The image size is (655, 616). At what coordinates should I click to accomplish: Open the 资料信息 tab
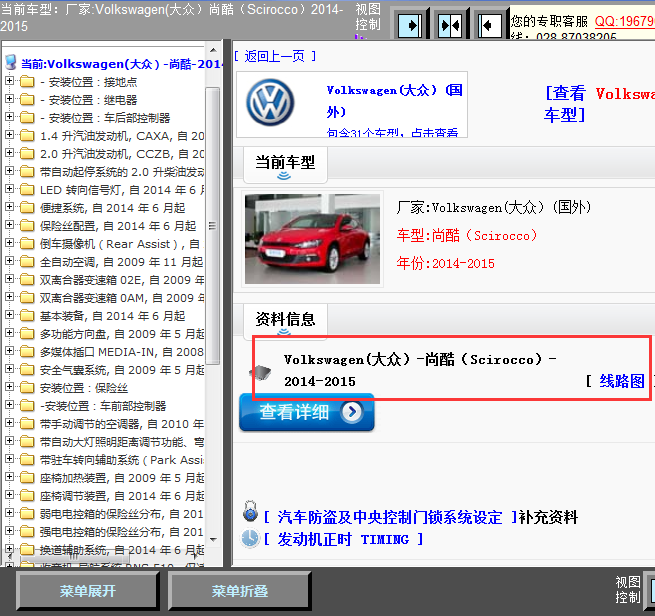[x=285, y=321]
